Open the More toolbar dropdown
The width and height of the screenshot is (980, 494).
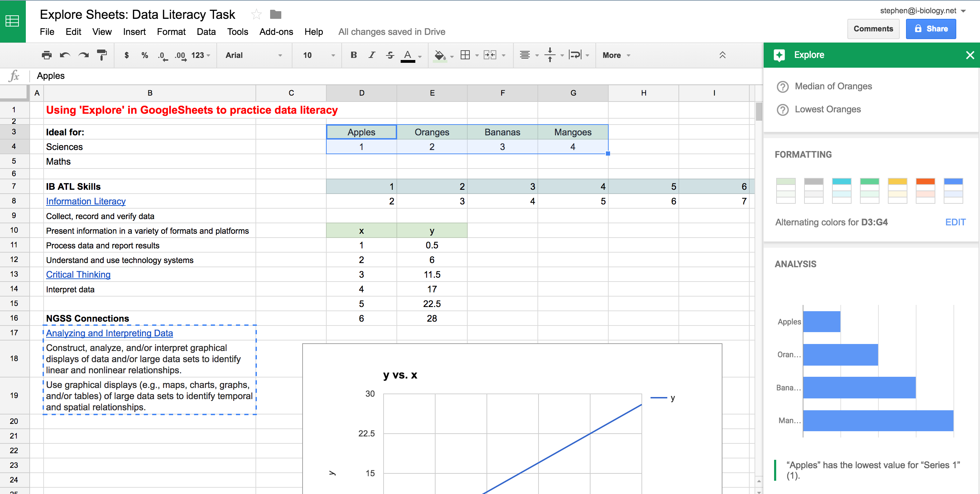616,55
